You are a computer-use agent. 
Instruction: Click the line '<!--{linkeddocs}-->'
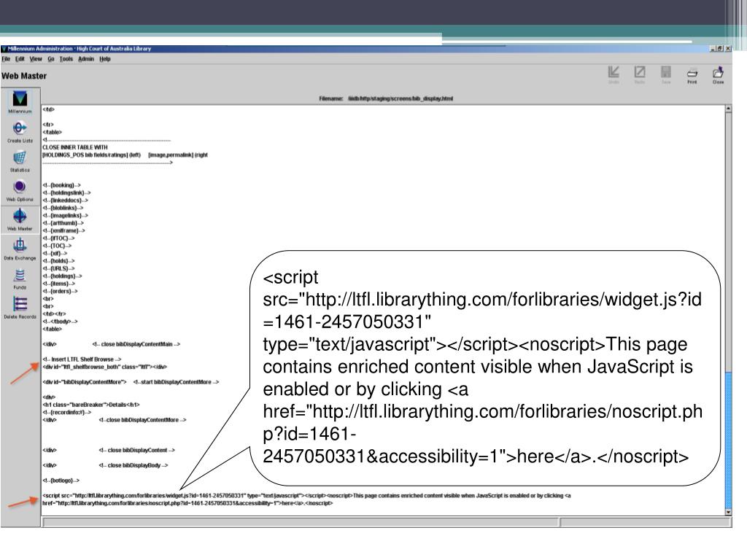(65, 201)
